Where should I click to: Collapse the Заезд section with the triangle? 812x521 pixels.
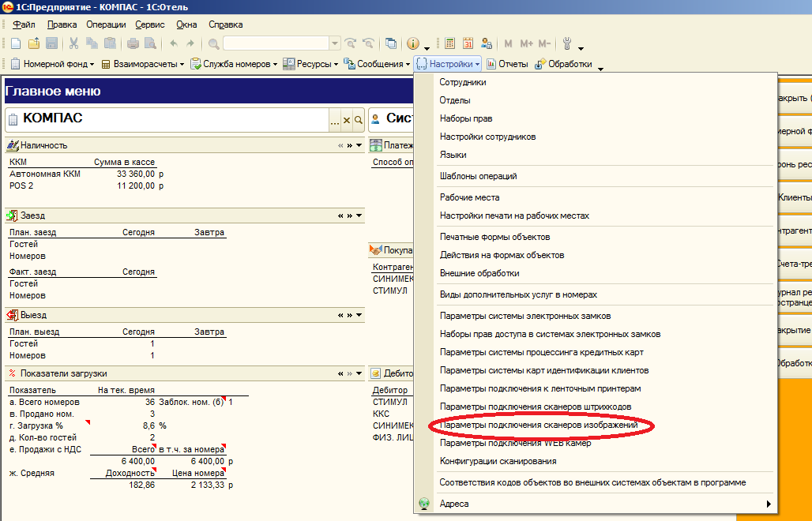[x=359, y=216]
